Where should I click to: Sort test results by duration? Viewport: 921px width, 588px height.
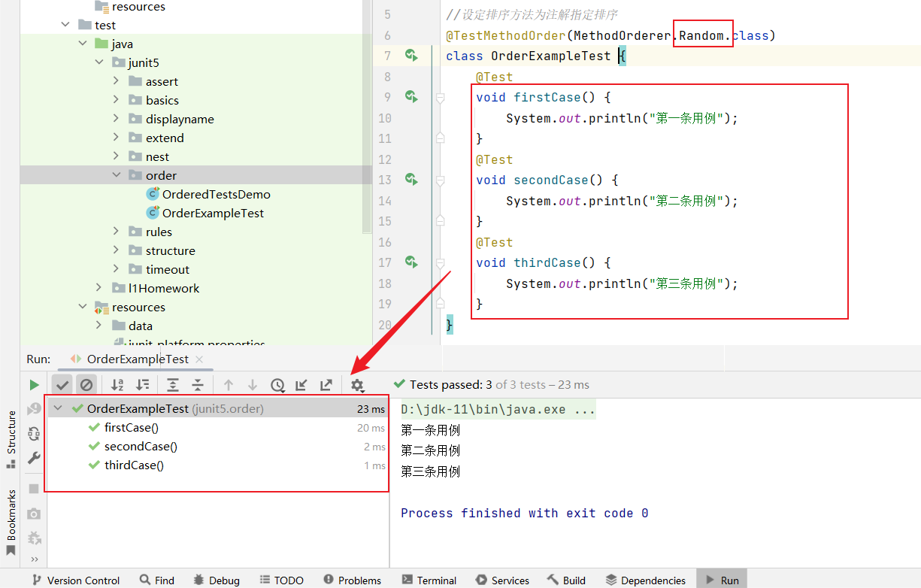coord(142,385)
